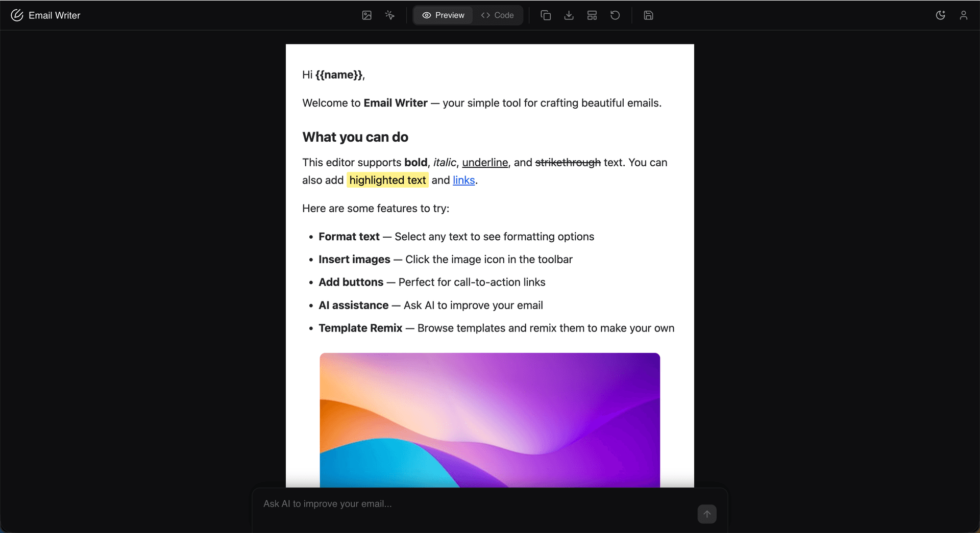
Task: Select the AI sparkle cursor tool
Action: [x=389, y=15]
